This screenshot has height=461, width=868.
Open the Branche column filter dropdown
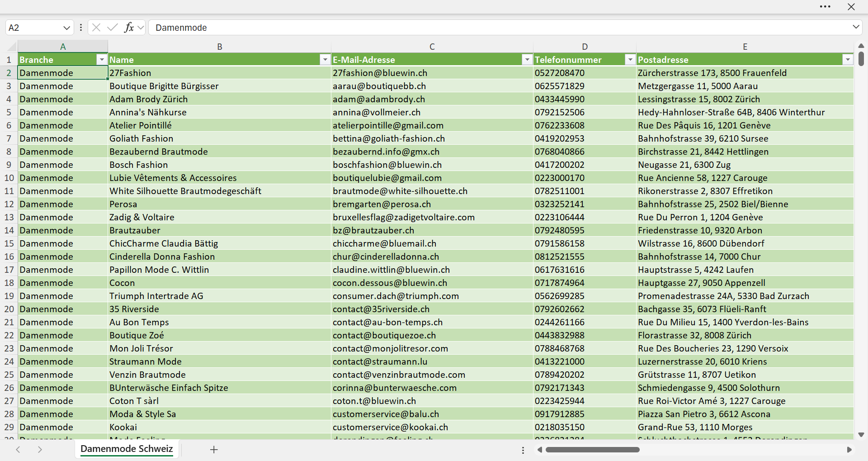[102, 60]
